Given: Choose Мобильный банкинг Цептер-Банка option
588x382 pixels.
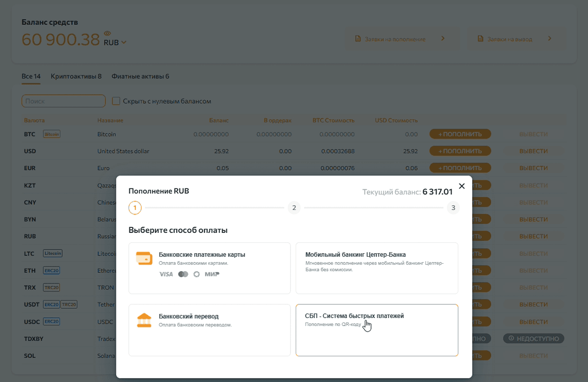Looking at the screenshot, I should pyautogui.click(x=377, y=268).
